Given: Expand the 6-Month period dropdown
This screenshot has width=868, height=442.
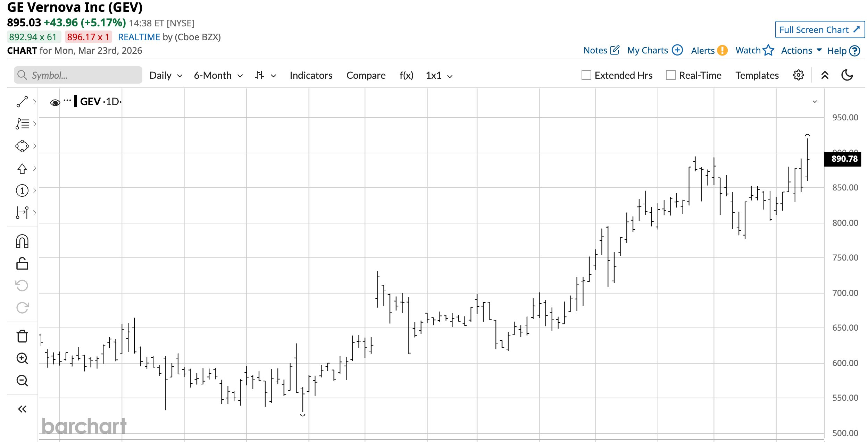Looking at the screenshot, I should click(x=218, y=75).
